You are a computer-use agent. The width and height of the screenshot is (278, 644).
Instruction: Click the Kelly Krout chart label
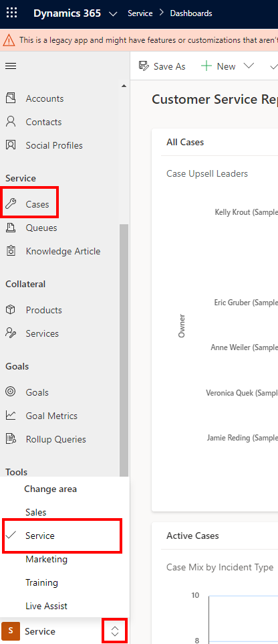tap(246, 212)
